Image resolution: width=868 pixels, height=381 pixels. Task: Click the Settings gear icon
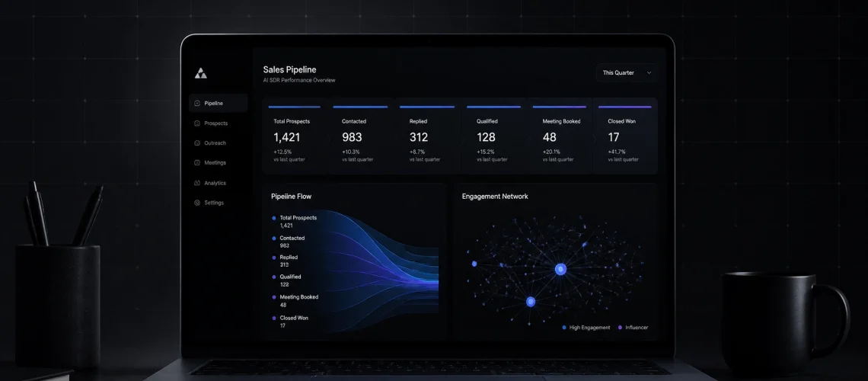pyautogui.click(x=197, y=203)
